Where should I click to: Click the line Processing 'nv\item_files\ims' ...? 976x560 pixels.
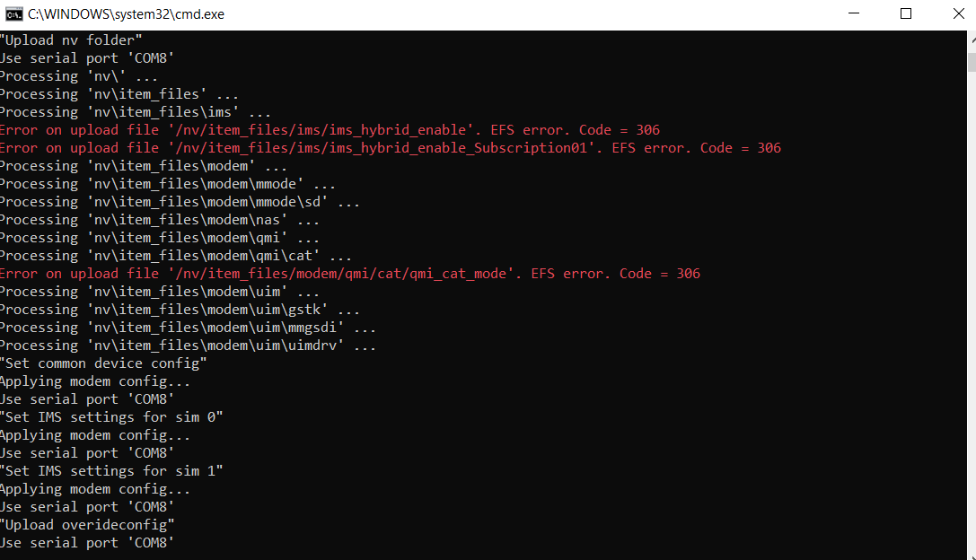[135, 112]
